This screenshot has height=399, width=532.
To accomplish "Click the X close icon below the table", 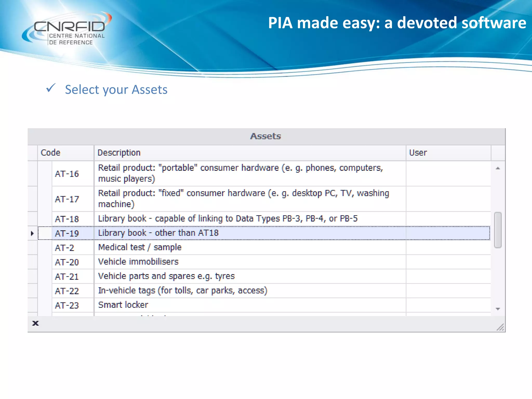I will [x=35, y=323].
